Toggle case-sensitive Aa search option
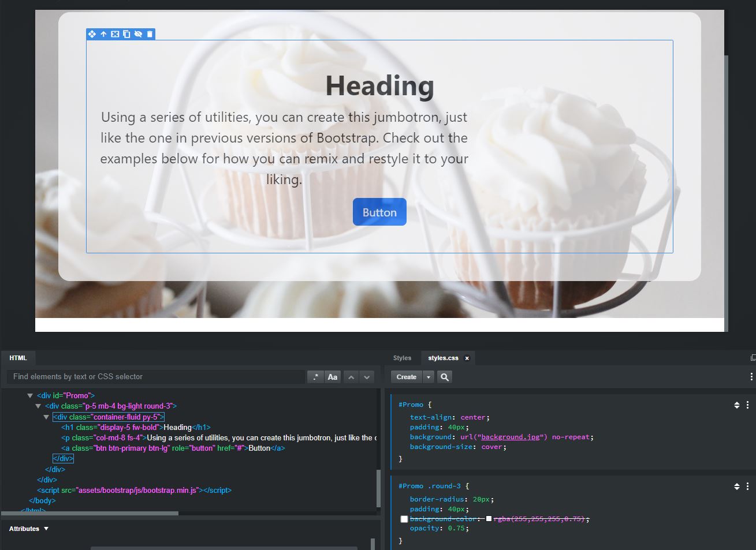The height and width of the screenshot is (550, 756). (x=333, y=377)
